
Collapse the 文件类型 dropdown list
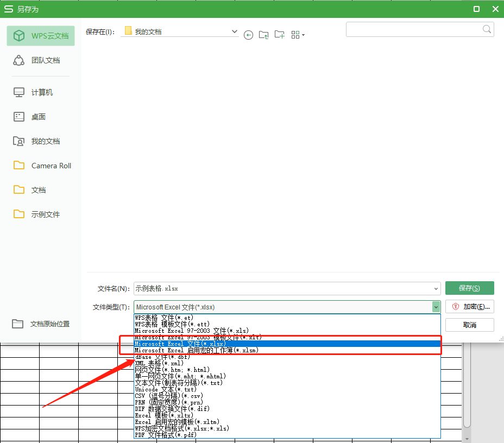[x=436, y=307]
